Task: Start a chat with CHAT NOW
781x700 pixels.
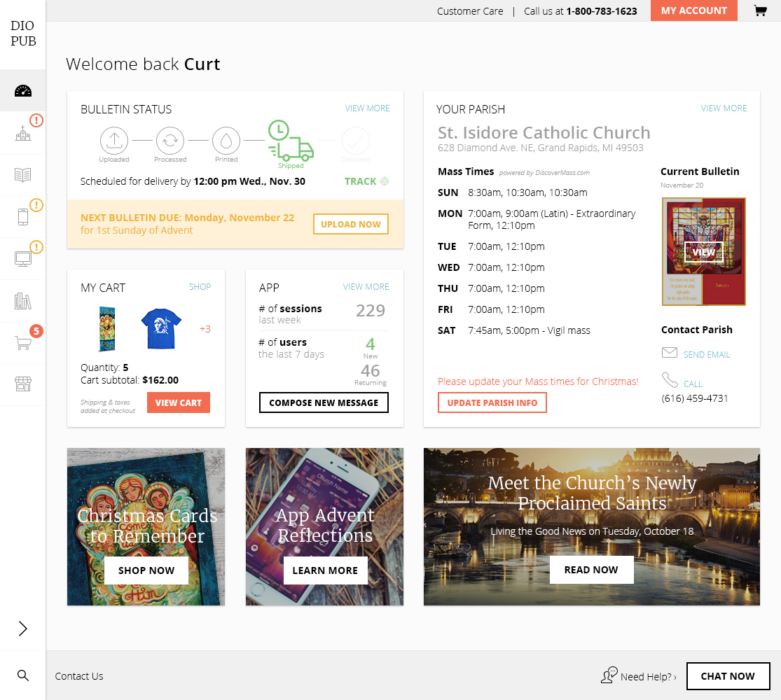Action: click(728, 676)
